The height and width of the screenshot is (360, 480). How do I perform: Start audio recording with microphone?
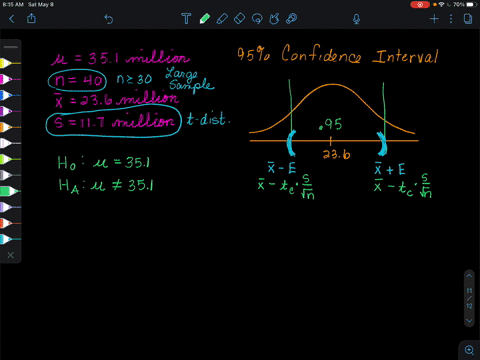(356, 19)
